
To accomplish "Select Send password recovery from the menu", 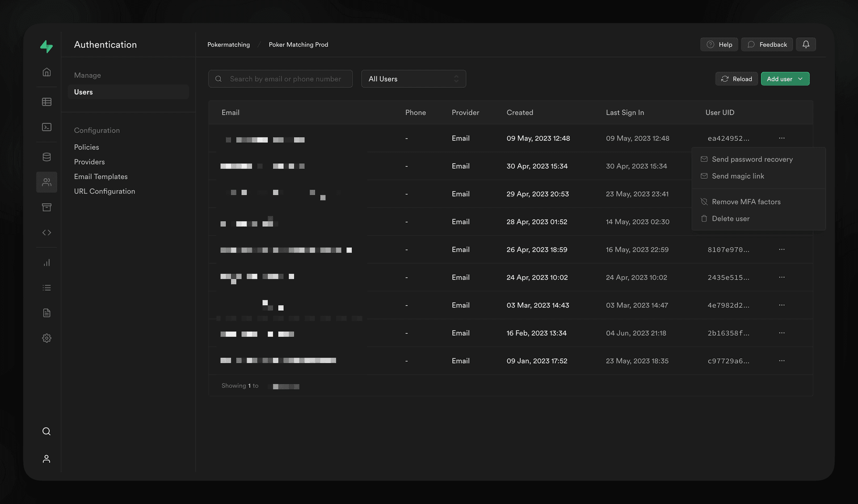I will click(752, 160).
